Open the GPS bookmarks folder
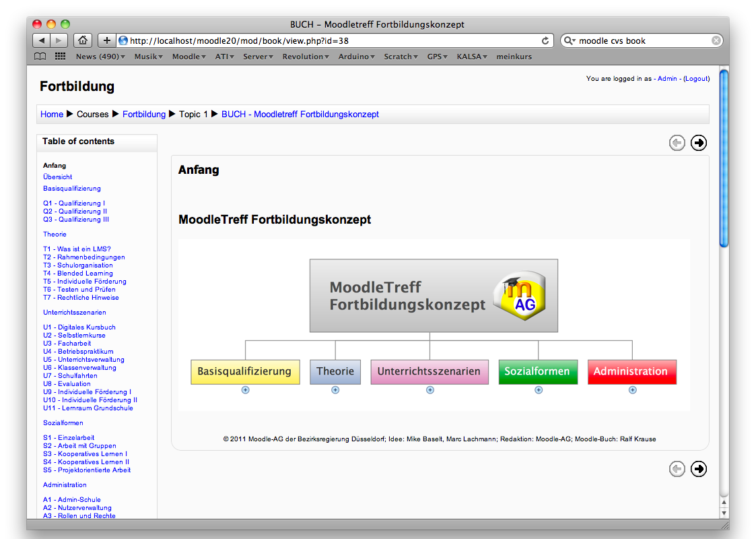This screenshot has width=756, height=539. 438,57
